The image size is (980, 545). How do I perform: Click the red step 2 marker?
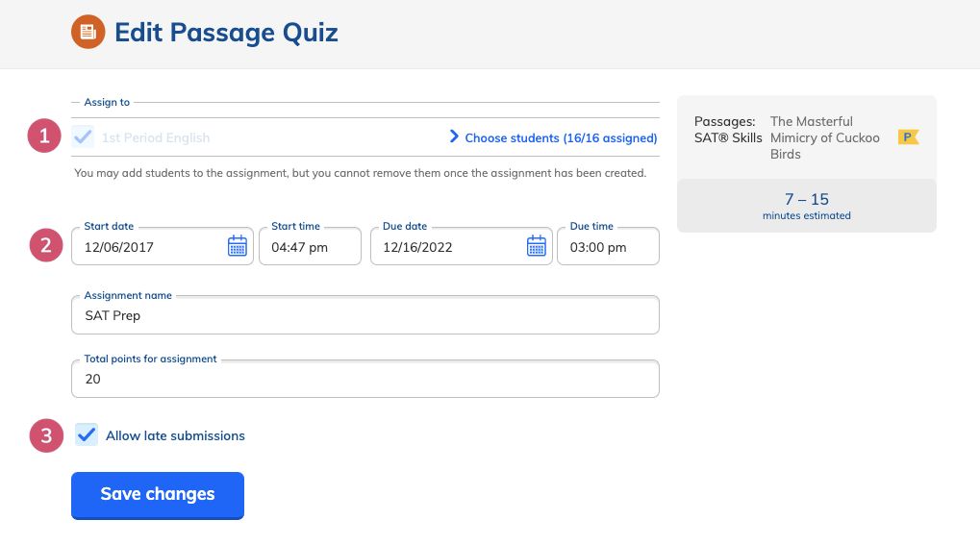click(x=46, y=245)
